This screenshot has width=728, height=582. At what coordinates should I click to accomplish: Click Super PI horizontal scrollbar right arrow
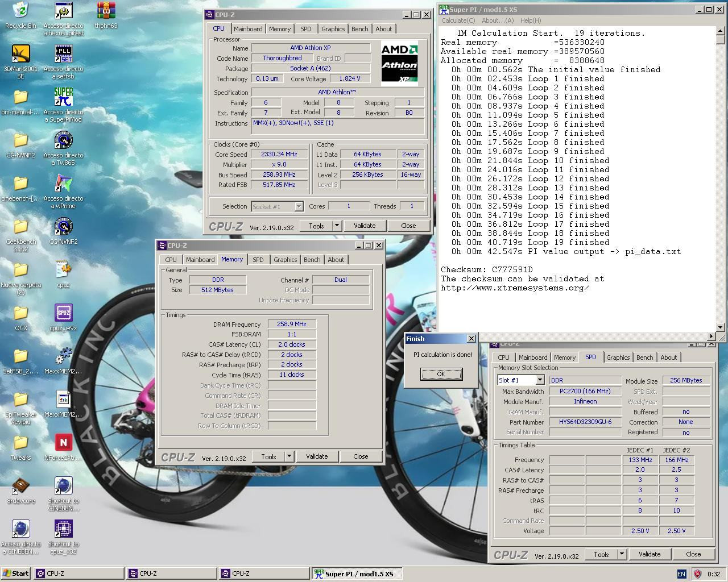point(711,336)
